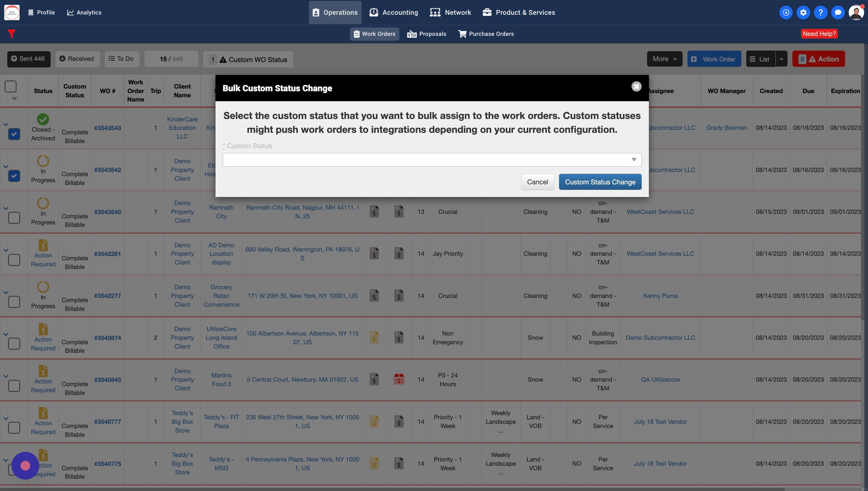Screen dimensions: 868x491
Task: Click the yellow dollar document icon for WO #3540874
Action: coord(374,338)
